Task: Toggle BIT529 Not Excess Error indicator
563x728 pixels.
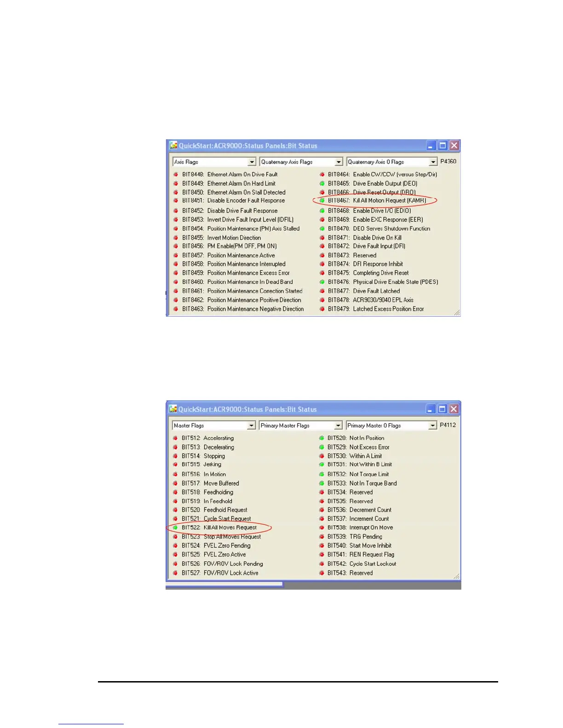Action: click(322, 447)
